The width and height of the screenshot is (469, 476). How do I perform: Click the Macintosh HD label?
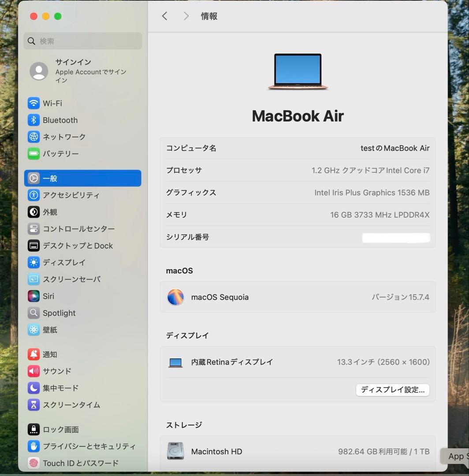coord(217,451)
